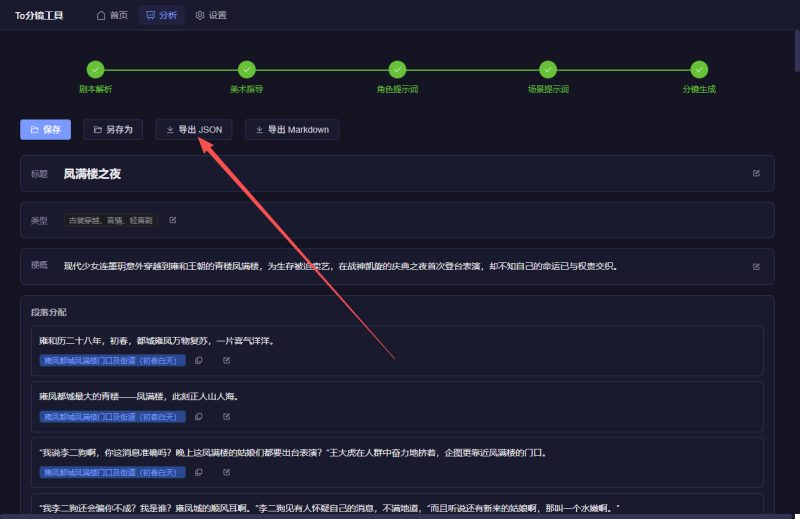This screenshot has height=519, width=800.
Task: Edit icon in first paragraph 雍和历二十八年
Action: tap(226, 360)
